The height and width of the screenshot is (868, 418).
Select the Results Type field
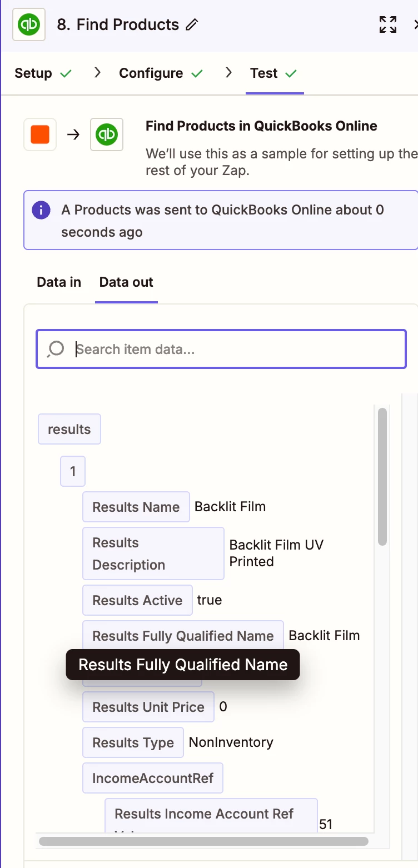tap(133, 742)
